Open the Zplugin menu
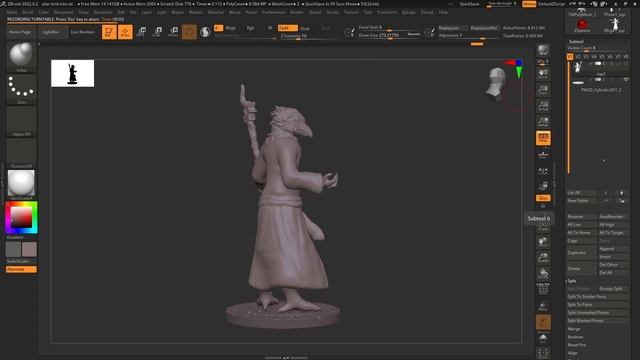Viewport: 640px width, 360px height. pos(409,12)
